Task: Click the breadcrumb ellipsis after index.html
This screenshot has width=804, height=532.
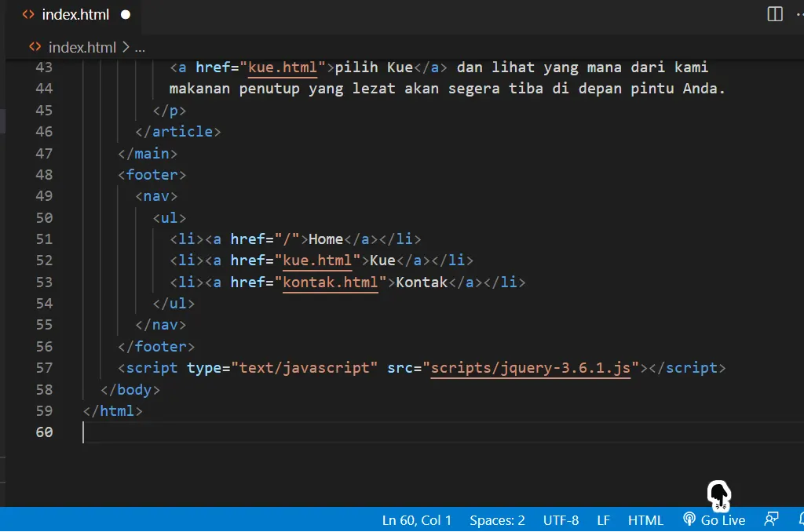Action: tap(140, 48)
